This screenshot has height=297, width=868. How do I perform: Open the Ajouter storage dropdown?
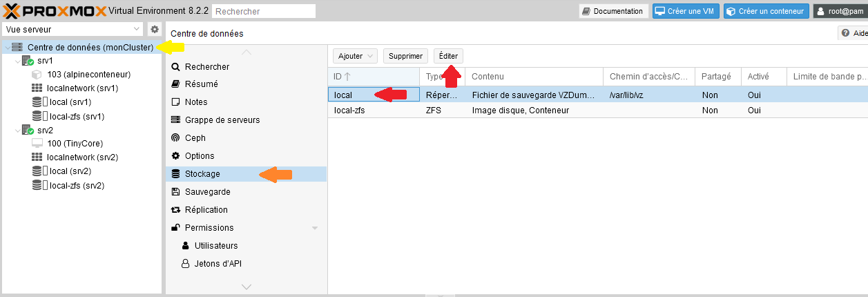click(356, 56)
